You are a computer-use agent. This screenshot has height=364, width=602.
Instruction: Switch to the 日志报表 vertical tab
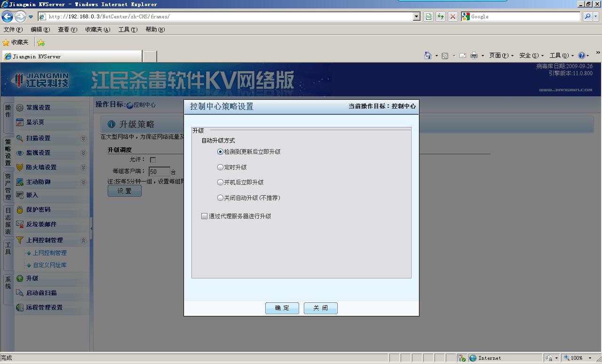point(8,222)
